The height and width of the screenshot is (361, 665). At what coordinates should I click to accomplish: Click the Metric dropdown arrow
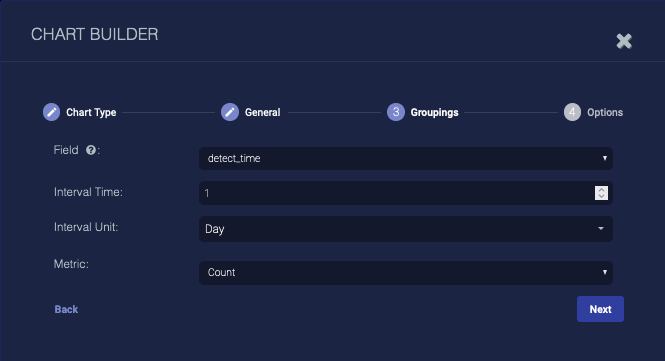[605, 272]
